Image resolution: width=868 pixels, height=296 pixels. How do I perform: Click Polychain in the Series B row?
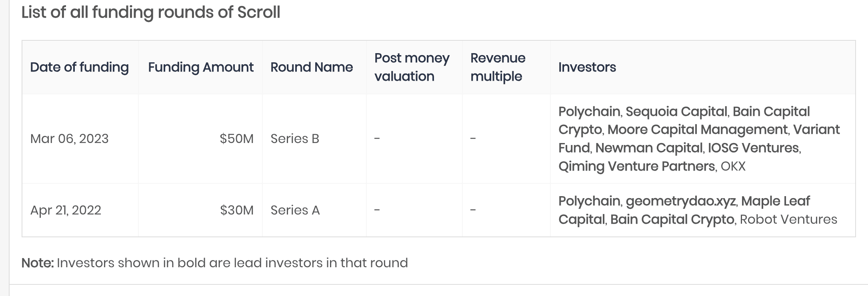point(589,111)
